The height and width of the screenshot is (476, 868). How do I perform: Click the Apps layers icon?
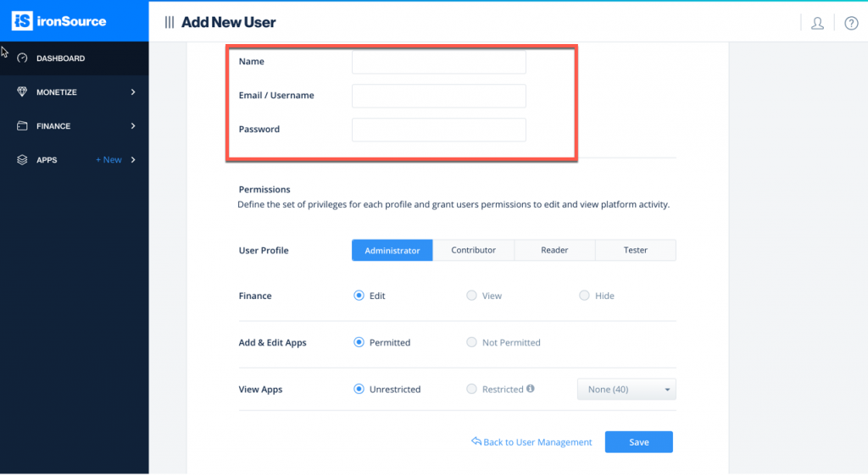pos(23,160)
